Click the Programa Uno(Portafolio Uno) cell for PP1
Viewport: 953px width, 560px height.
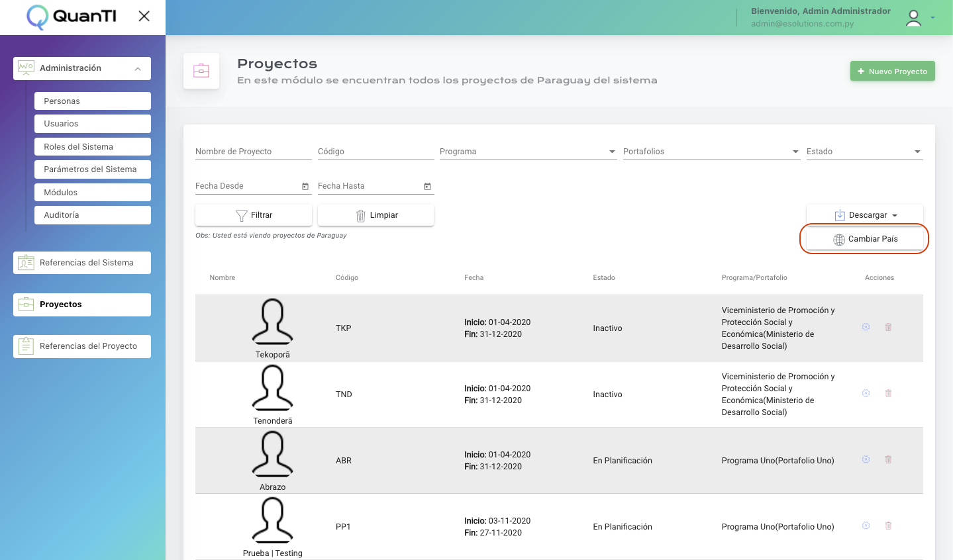point(777,527)
